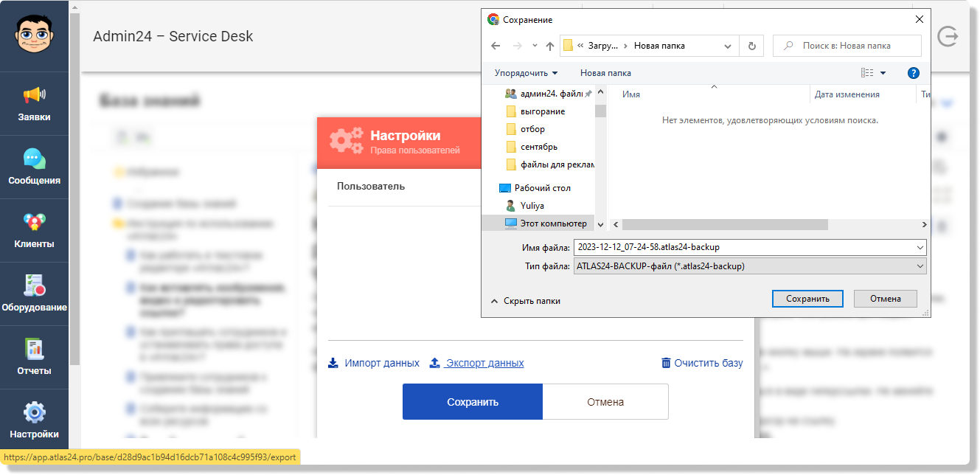Open the Настройки section in the sidebar
Viewport: 980px width, 475px height.
pyautogui.click(x=34, y=421)
